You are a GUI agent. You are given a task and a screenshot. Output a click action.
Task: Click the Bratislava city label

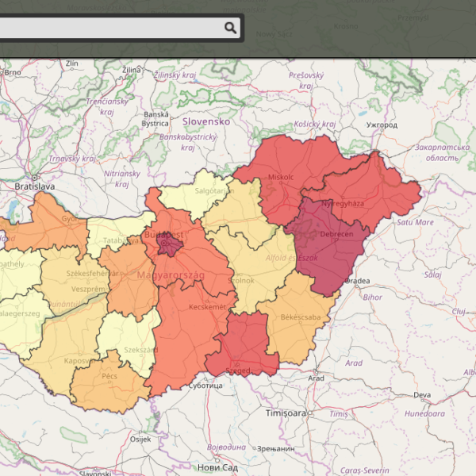34,186
